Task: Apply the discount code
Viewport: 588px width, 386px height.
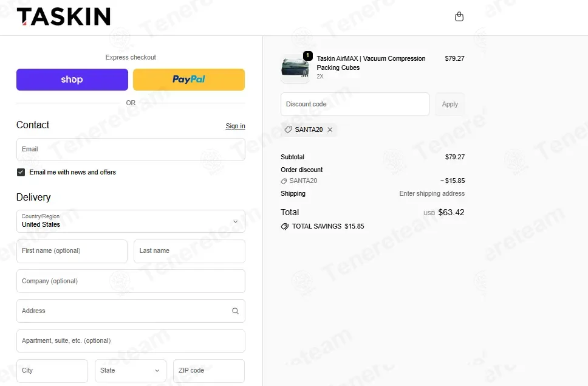Action: tap(450, 105)
